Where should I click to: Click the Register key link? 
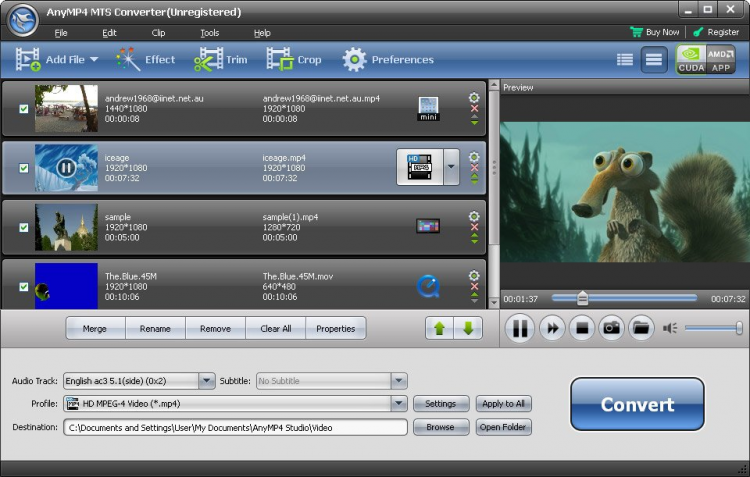point(716,32)
